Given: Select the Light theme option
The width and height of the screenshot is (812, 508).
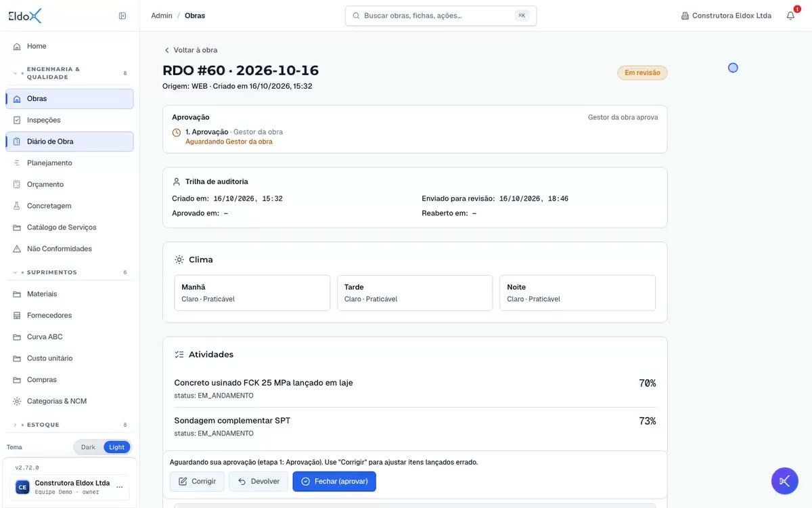Looking at the screenshot, I should click(x=116, y=447).
